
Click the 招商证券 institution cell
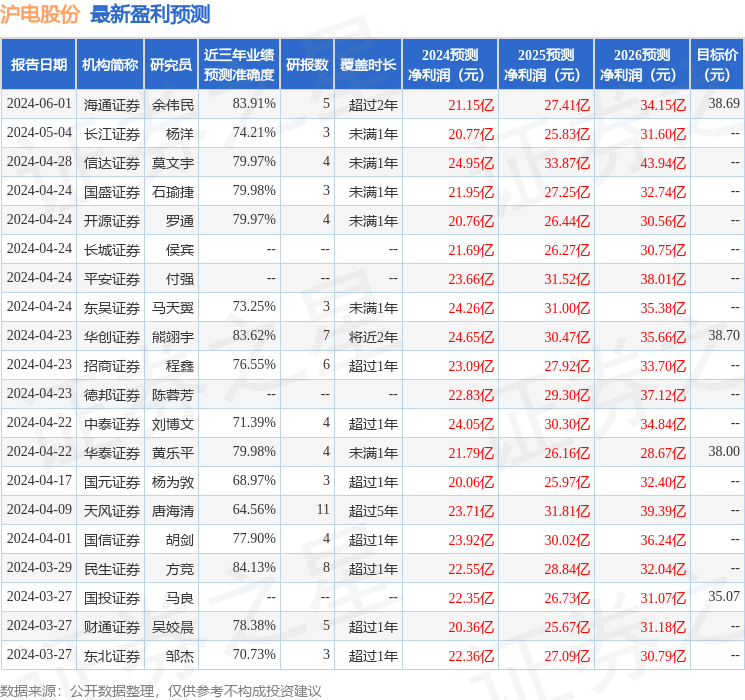112,366
